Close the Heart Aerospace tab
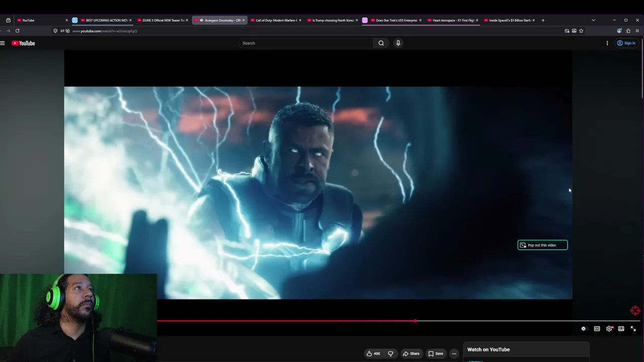Screen dimensions: 644x362 tap(477, 20)
